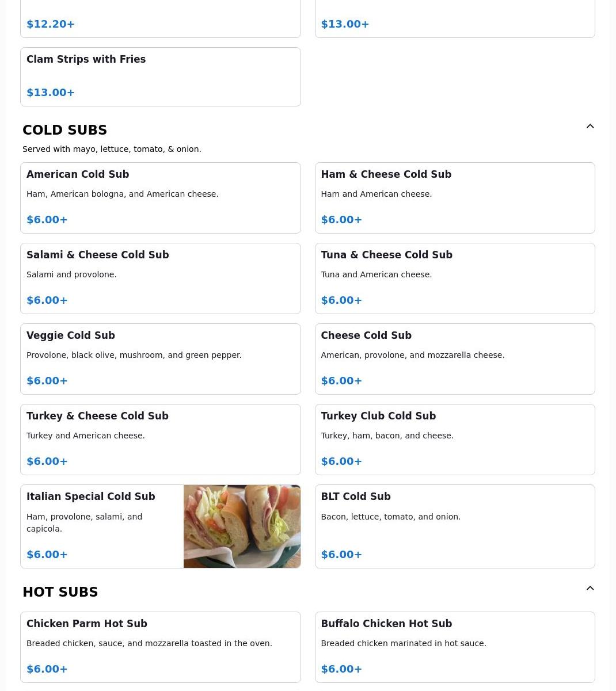Choose the BLT Cold Sub card
616x691 pixels.
(x=455, y=526)
